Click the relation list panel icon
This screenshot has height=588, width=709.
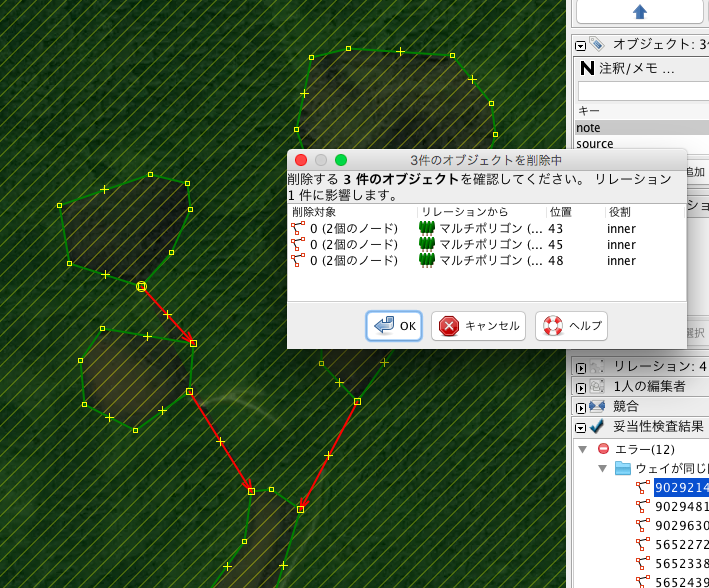597,366
